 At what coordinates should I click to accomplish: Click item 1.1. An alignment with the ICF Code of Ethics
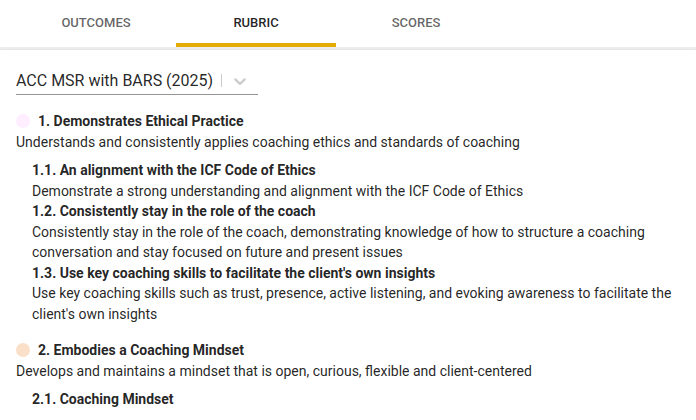[174, 170]
